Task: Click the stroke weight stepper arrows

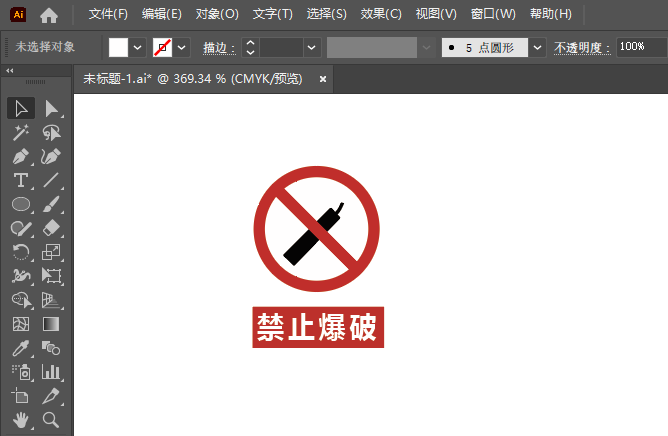Action: pyautogui.click(x=250, y=47)
